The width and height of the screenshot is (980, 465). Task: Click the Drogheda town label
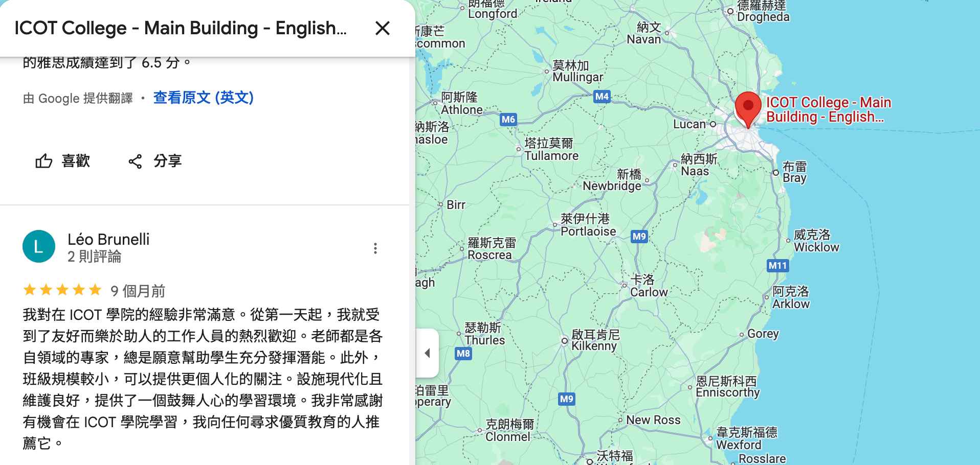763,11
